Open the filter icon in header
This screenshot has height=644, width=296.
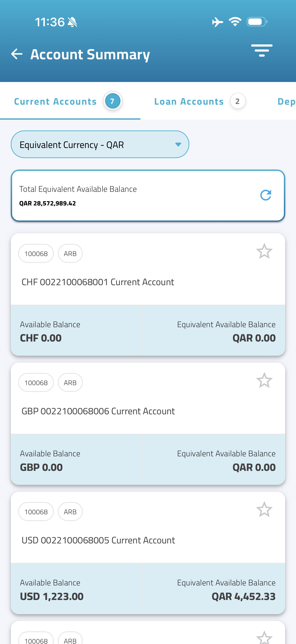pos(261,51)
